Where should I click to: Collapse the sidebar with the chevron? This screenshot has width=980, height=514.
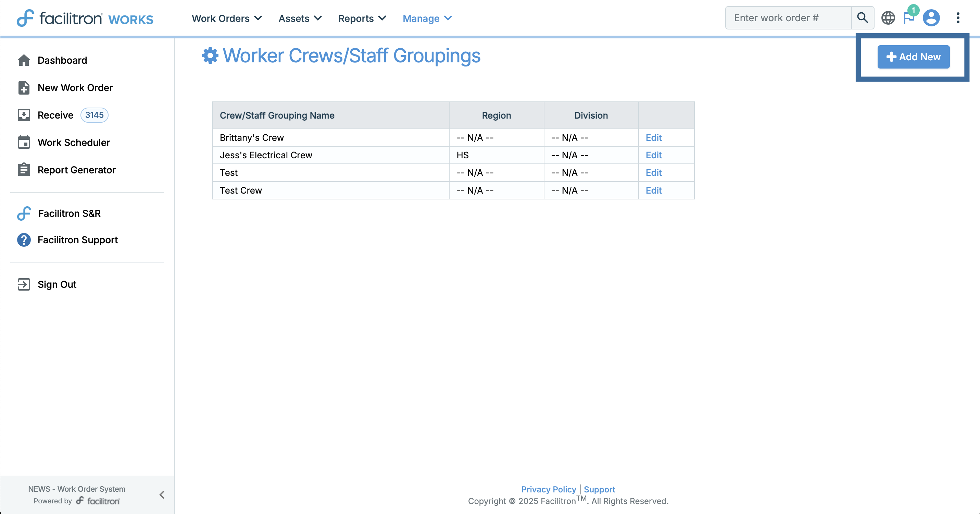tap(162, 494)
